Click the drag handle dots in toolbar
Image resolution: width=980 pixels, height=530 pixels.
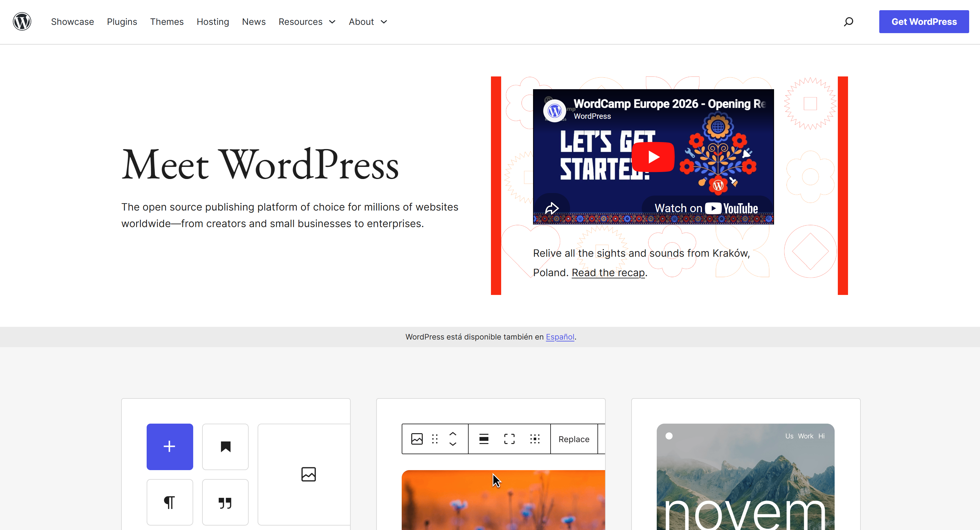(x=435, y=439)
